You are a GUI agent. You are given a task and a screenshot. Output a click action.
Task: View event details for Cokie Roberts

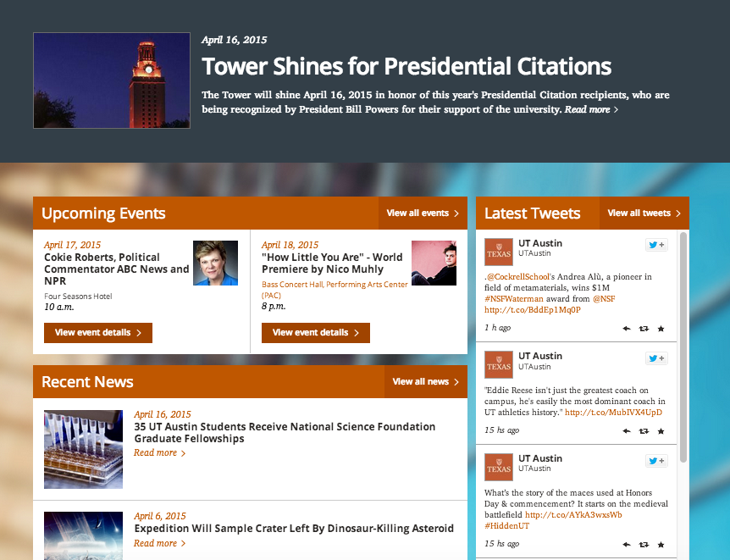pos(98,333)
